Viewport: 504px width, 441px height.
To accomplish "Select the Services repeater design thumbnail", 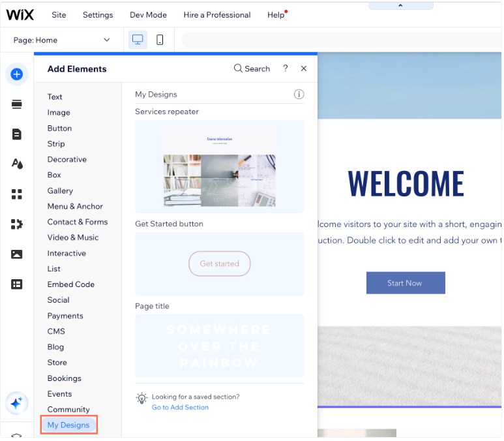I will pos(219,166).
